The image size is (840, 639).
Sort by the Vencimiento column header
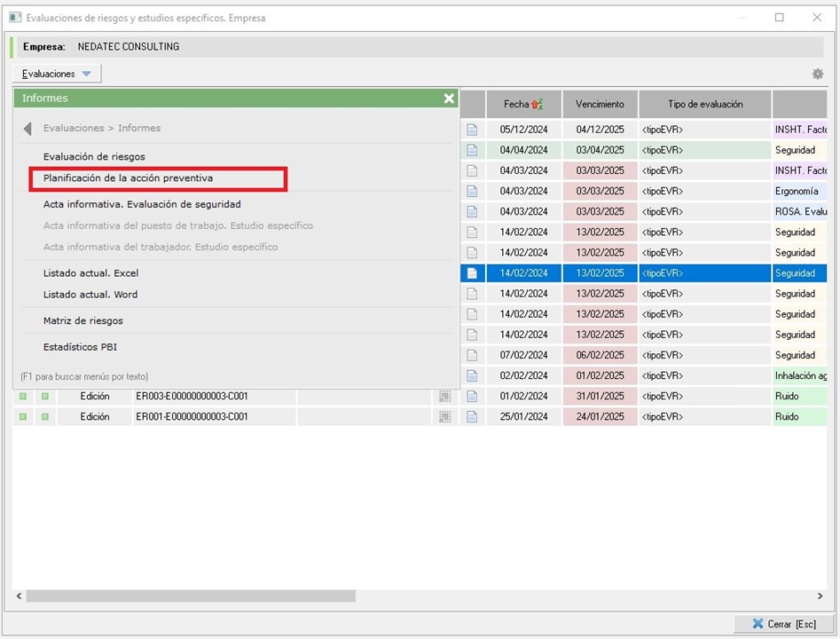(x=600, y=104)
